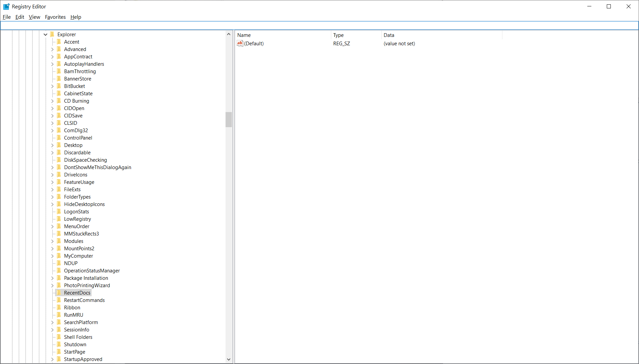The height and width of the screenshot is (364, 639).
Task: Click the LogonStats folder icon
Action: tap(59, 211)
